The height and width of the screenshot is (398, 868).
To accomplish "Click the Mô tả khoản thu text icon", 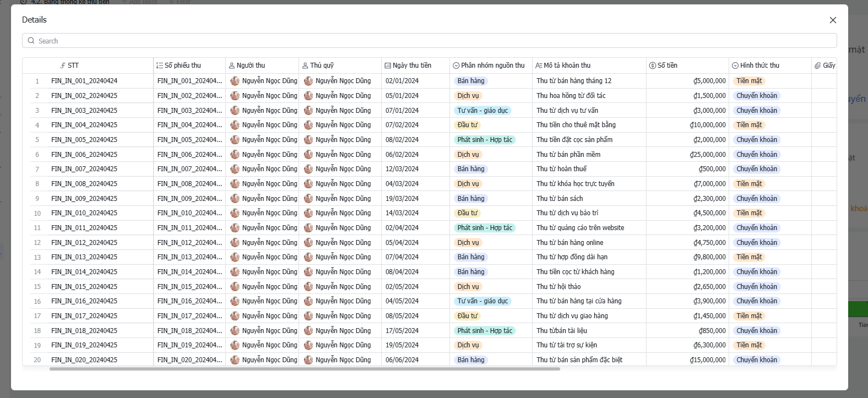I will pos(539,66).
